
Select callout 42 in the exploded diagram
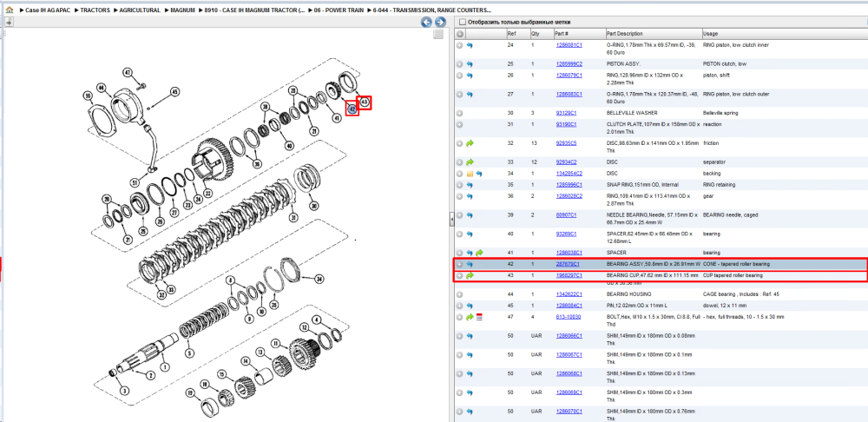click(x=351, y=109)
